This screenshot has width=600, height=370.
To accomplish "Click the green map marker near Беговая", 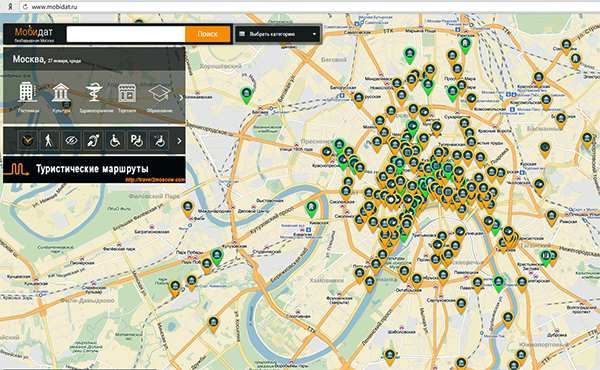I will pos(247,95).
